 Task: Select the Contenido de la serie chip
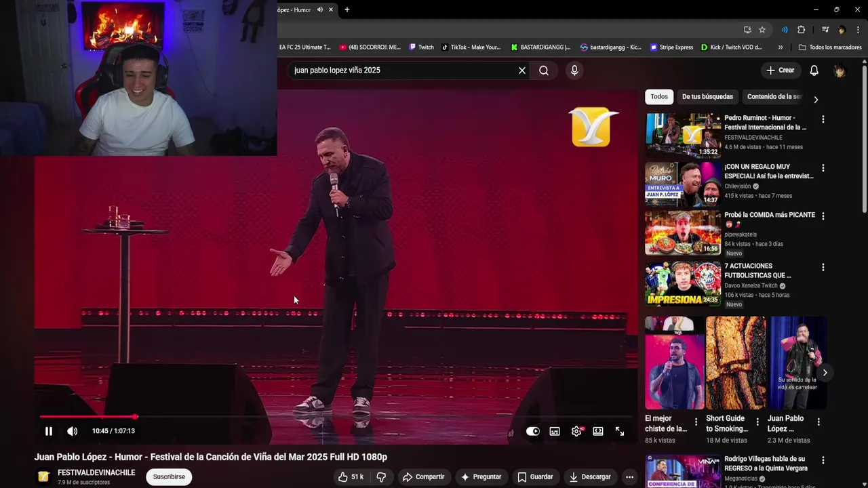[x=774, y=97]
